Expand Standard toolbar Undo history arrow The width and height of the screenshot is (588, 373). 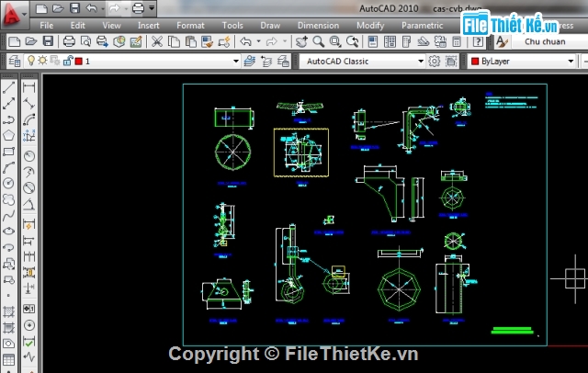(x=258, y=41)
